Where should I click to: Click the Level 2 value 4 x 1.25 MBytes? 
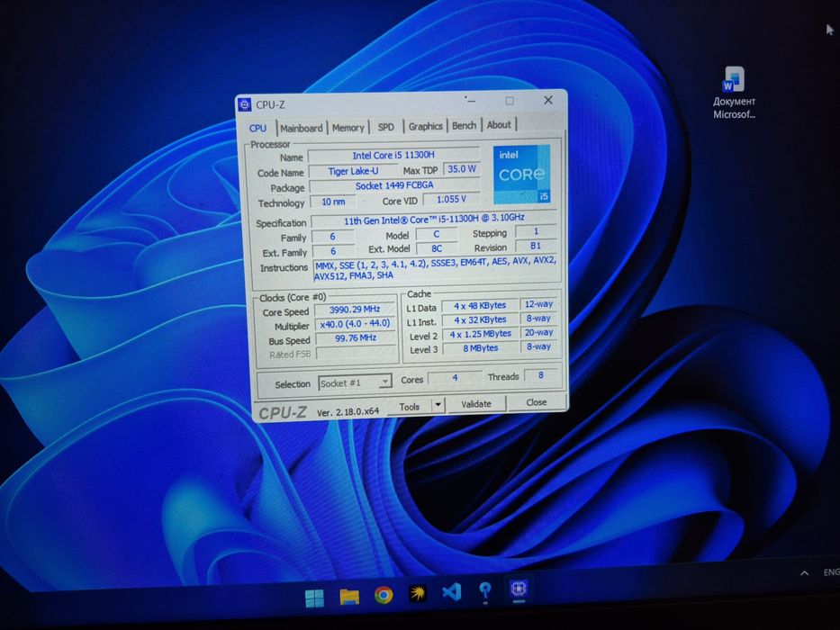coord(481,334)
